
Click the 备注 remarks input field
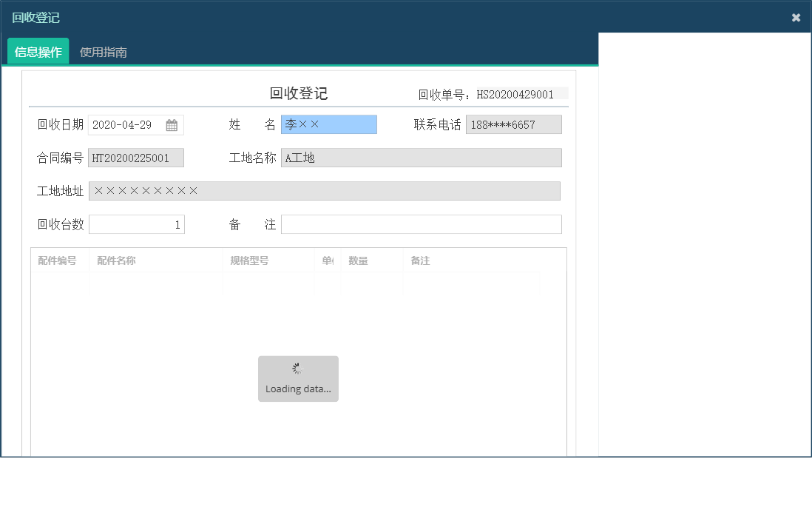tap(422, 223)
